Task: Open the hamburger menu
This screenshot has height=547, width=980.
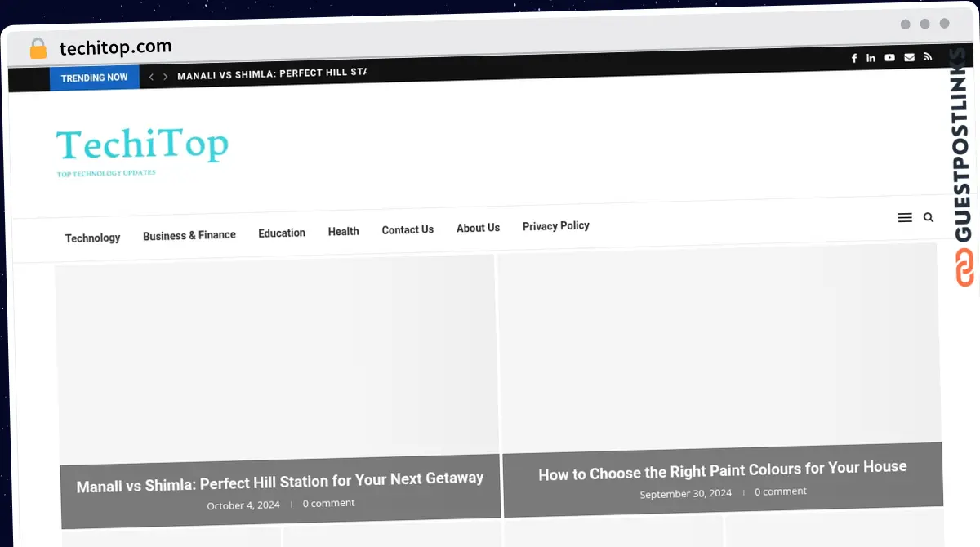Action: (x=905, y=218)
